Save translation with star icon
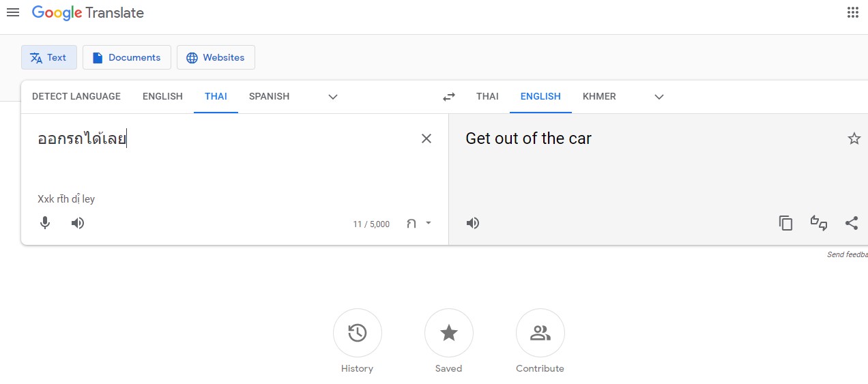The height and width of the screenshot is (384, 868). (x=854, y=138)
